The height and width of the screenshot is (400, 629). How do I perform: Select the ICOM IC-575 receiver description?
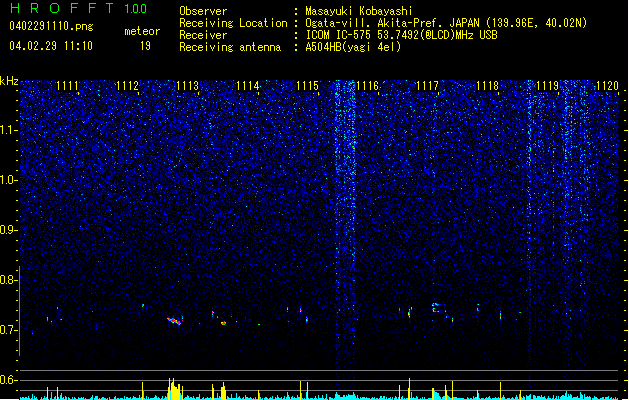click(x=402, y=35)
